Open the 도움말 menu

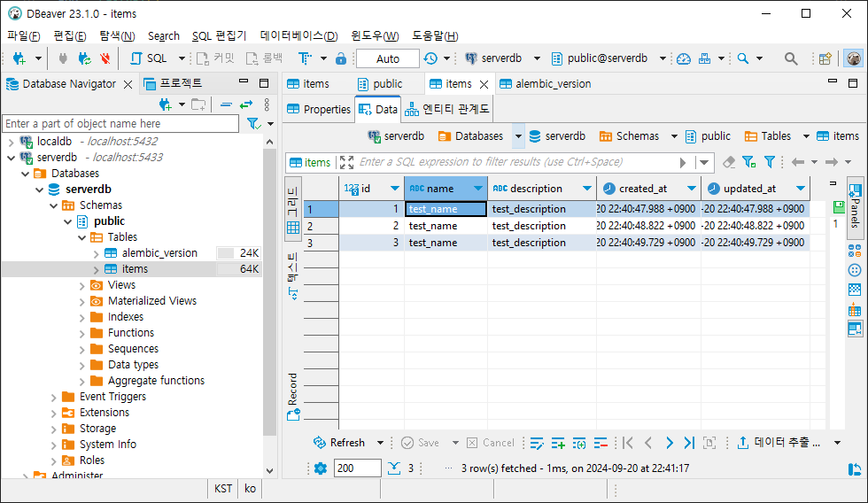point(435,36)
